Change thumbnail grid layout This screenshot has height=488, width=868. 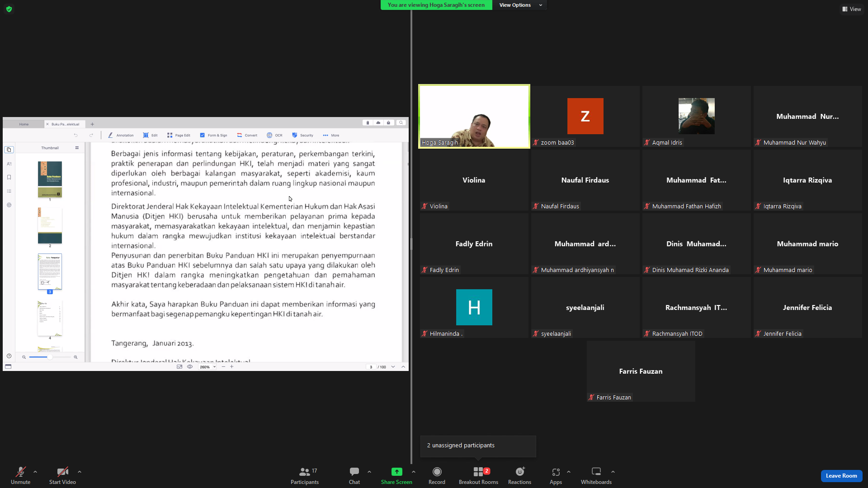click(77, 148)
